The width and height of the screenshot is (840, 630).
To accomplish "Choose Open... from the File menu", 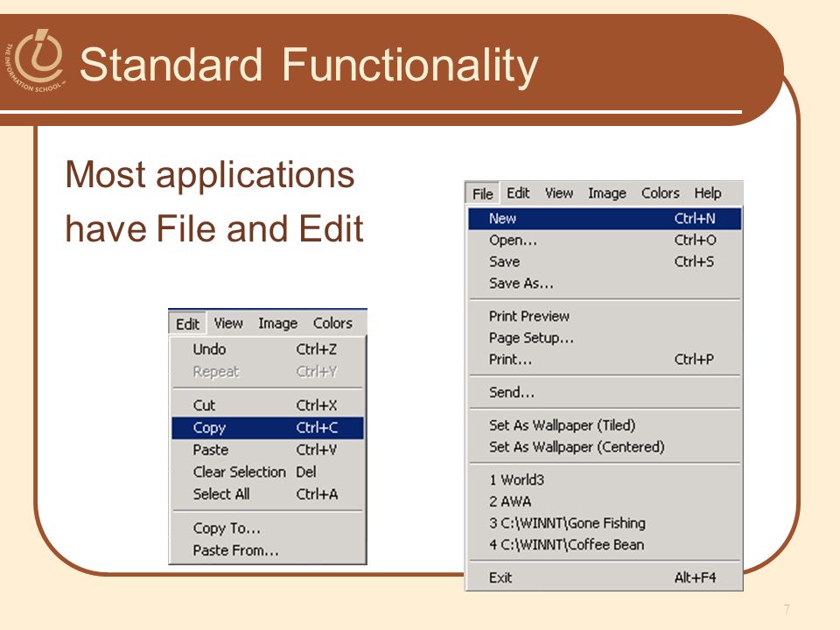I will (x=605, y=240).
